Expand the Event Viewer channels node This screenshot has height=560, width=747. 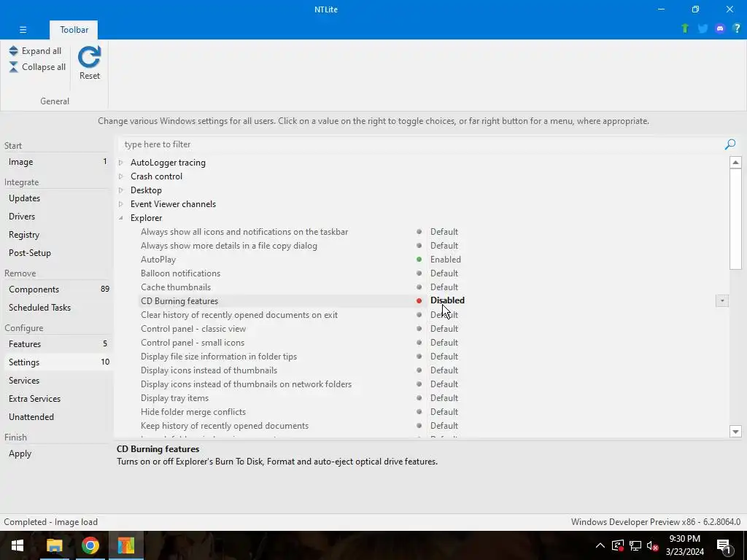[121, 204]
